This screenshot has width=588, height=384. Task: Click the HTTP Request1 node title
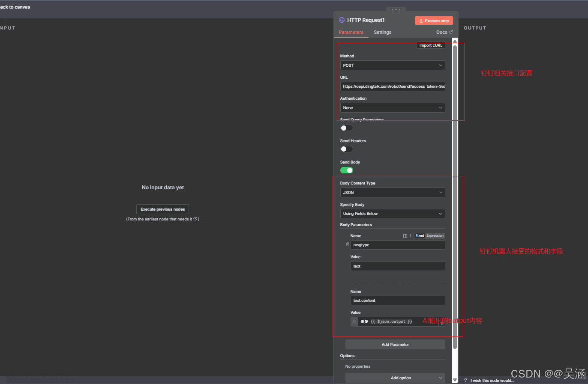(x=366, y=20)
